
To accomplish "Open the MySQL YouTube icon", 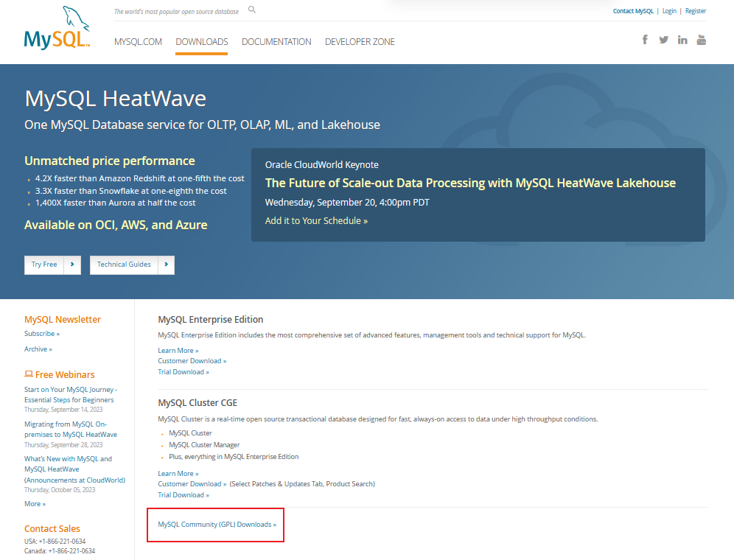I will [x=701, y=40].
